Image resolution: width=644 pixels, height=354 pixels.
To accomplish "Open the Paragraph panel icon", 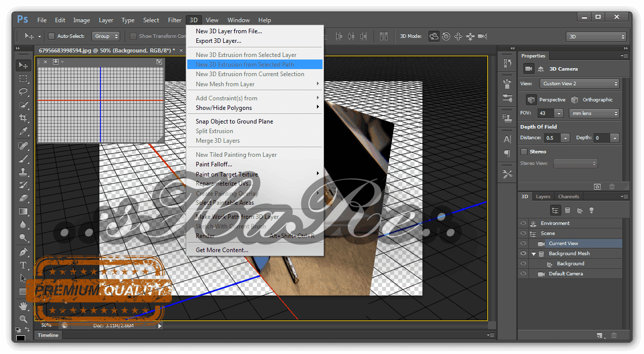I will tap(507, 153).
